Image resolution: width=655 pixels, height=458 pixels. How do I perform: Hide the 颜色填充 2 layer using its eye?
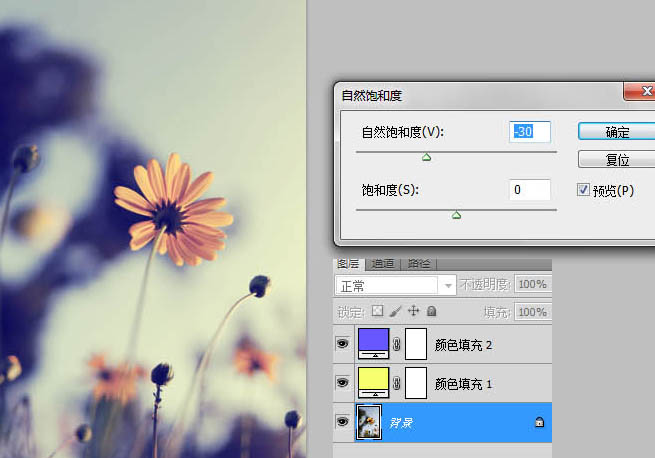pos(343,345)
